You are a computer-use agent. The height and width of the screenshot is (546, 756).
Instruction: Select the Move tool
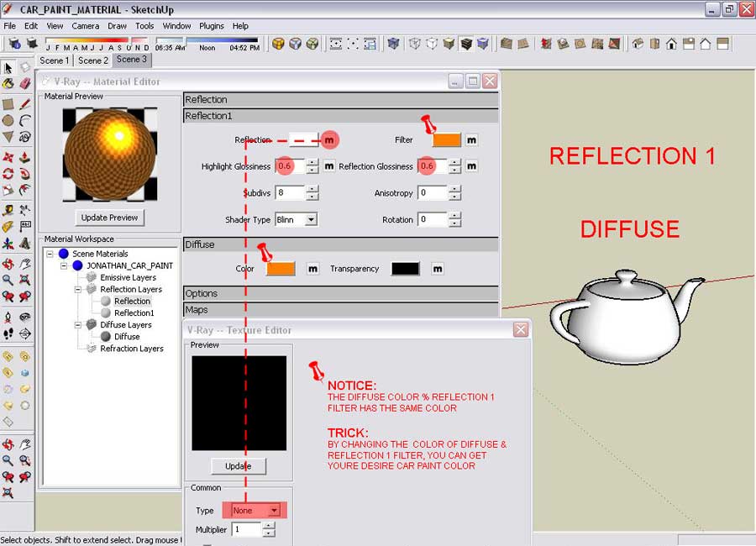coord(8,157)
